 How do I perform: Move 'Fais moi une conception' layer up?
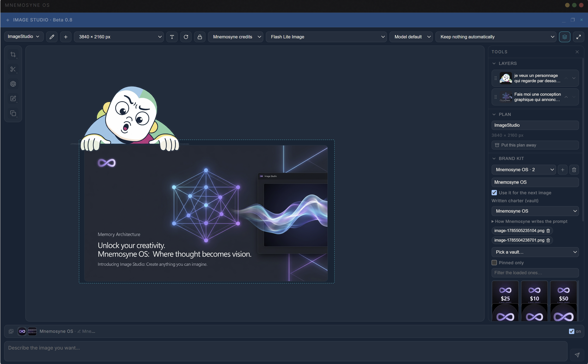pos(566,97)
